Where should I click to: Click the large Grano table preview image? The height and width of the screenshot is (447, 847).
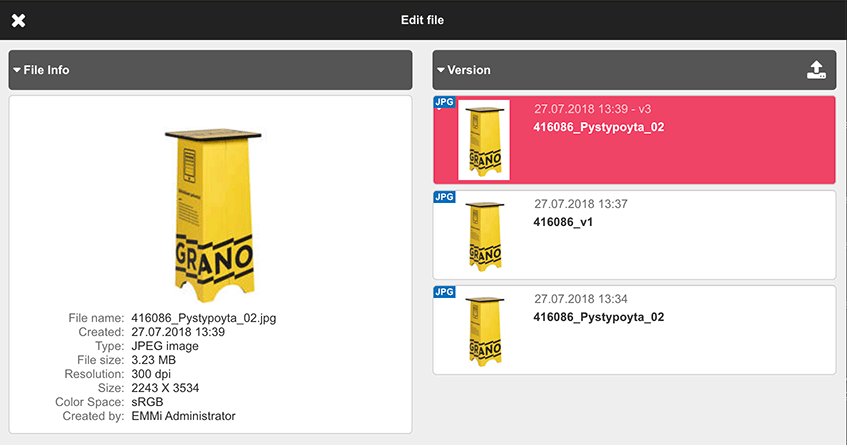(213, 215)
